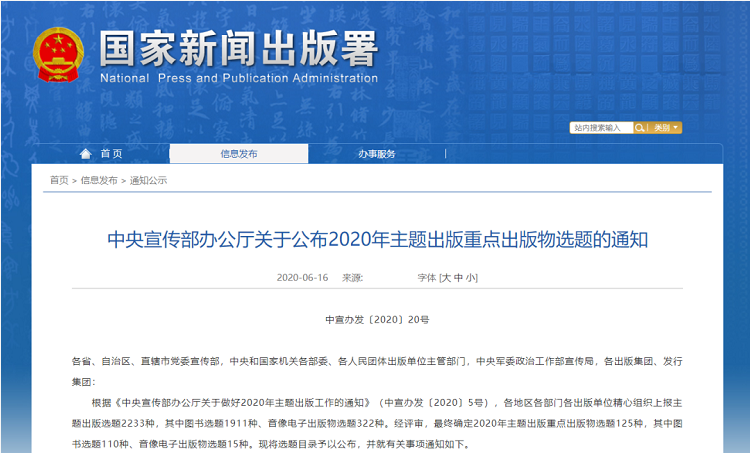Set font size to 大
Viewport: 750px width, 453px height.
(x=446, y=277)
